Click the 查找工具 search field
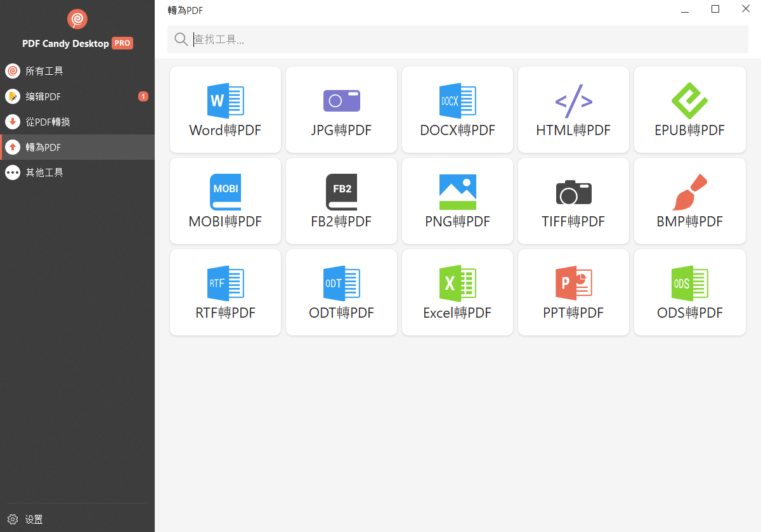Viewport: 761px width, 532px height. 380,39
